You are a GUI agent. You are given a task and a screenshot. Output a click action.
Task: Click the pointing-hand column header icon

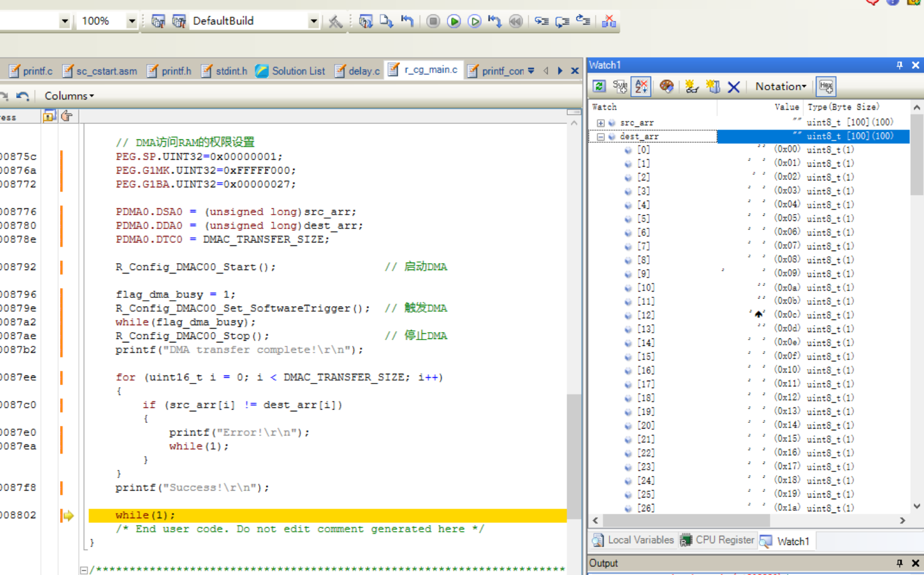coord(67,116)
